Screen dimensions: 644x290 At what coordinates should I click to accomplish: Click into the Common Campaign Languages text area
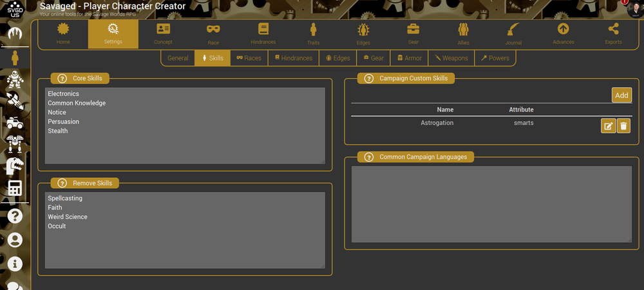pyautogui.click(x=491, y=204)
